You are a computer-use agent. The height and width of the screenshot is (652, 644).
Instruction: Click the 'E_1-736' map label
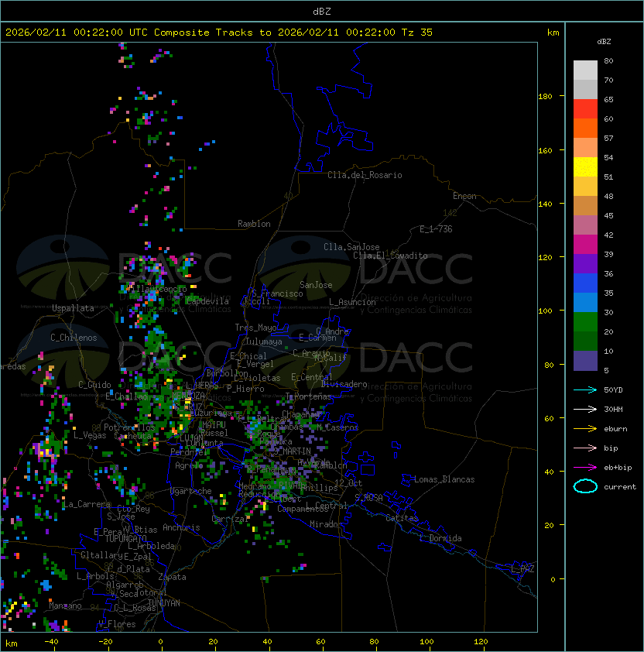tap(436, 229)
